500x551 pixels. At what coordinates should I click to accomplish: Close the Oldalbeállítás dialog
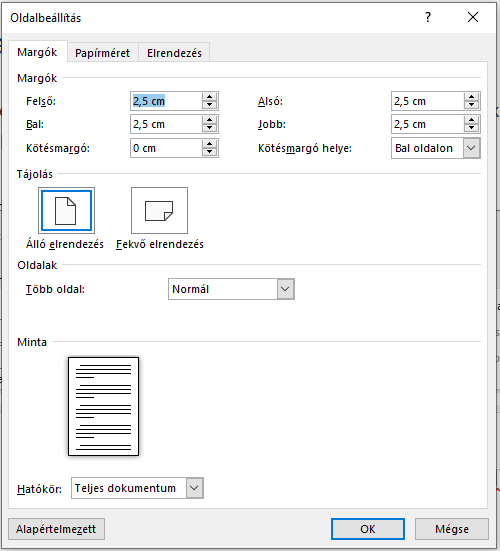pyautogui.click(x=473, y=17)
